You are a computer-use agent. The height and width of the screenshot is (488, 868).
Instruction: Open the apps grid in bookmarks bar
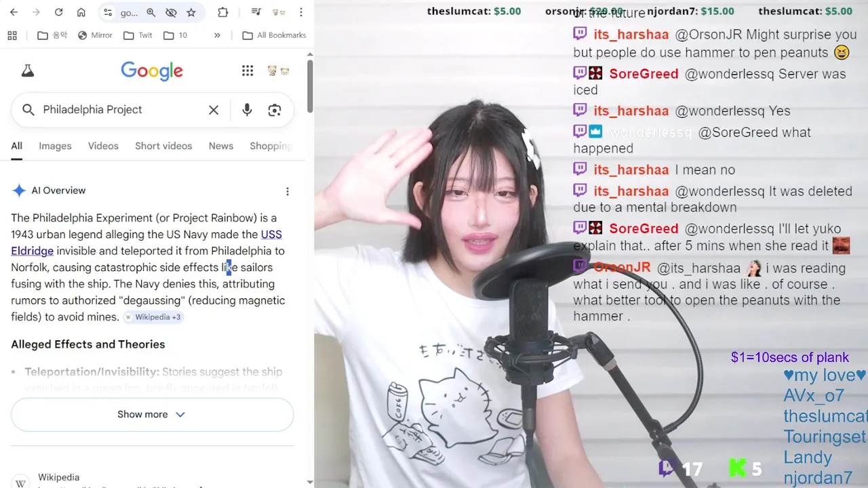(12, 35)
